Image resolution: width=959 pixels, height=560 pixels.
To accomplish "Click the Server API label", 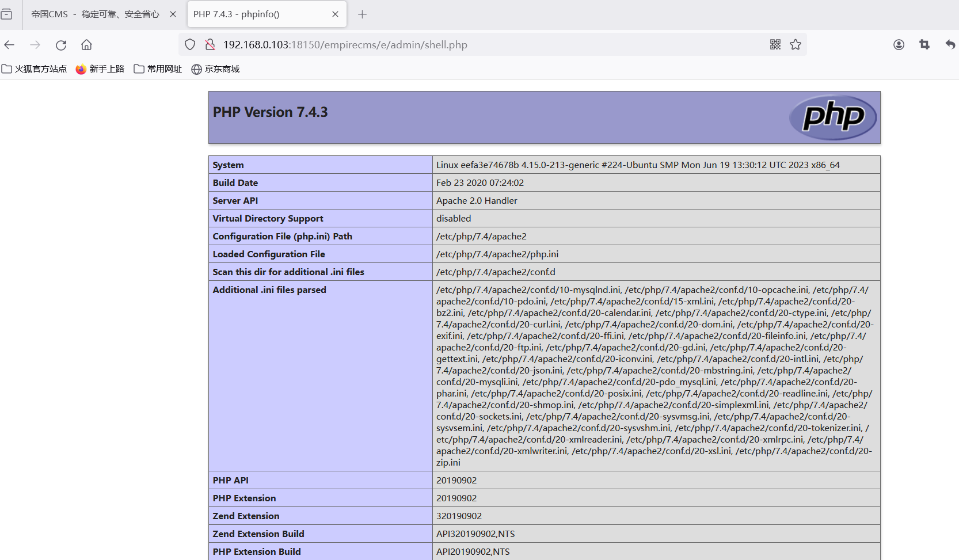I will [x=235, y=201].
